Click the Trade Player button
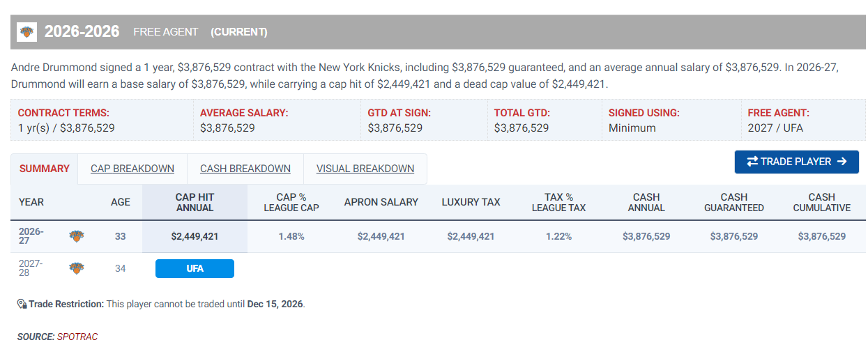 tap(797, 162)
